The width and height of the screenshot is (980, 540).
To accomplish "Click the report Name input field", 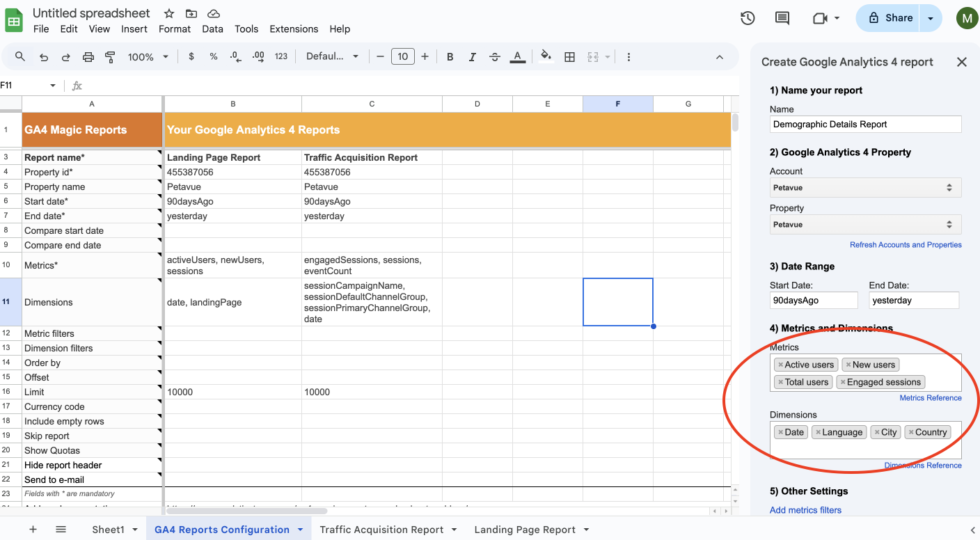I will 865,125.
